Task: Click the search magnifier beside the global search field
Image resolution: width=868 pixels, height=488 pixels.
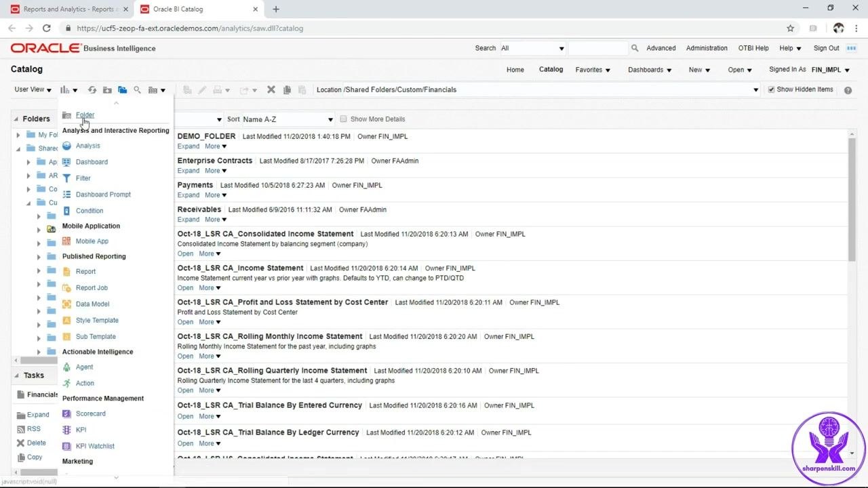Action: [635, 48]
